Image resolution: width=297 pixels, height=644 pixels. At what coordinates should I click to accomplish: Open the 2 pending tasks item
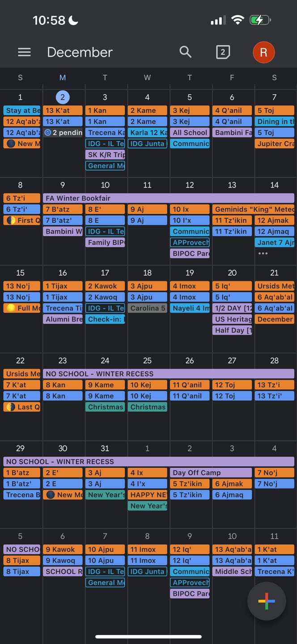tap(63, 132)
